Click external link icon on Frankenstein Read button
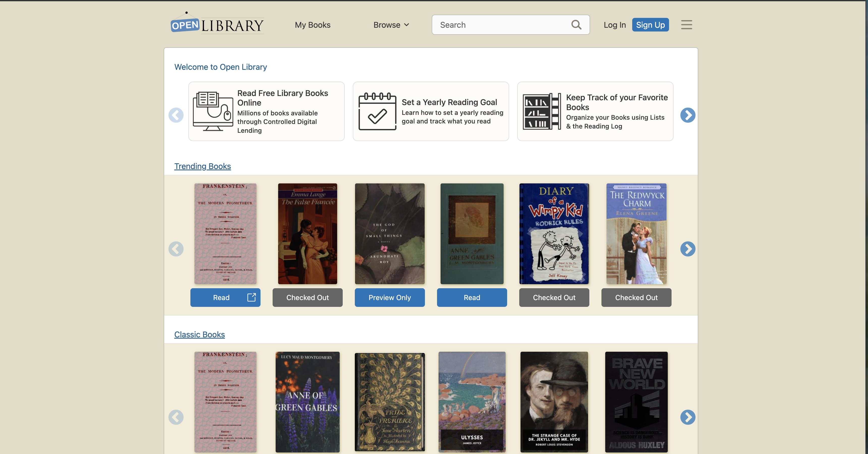Image resolution: width=868 pixels, height=454 pixels. [251, 297]
